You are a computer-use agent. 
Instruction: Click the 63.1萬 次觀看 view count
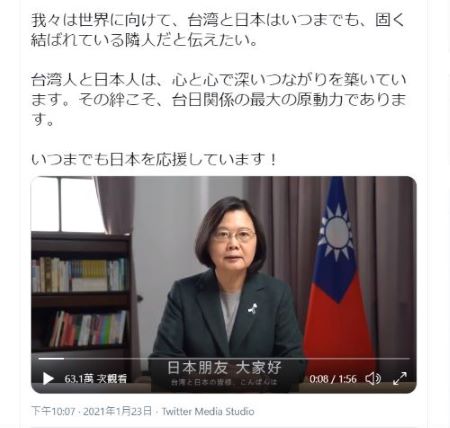point(96,379)
